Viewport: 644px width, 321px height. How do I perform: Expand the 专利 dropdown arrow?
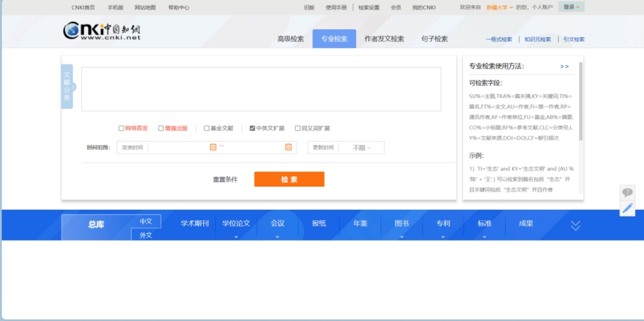(x=443, y=237)
